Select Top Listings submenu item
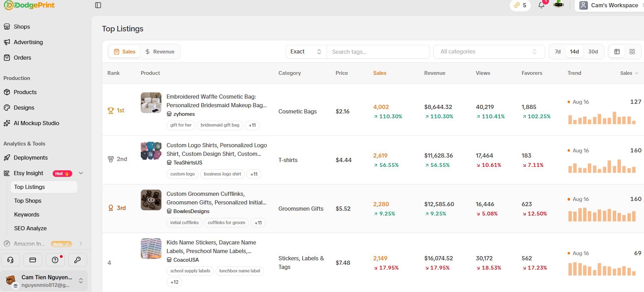Viewport: 644px width, 292px height. click(x=44, y=187)
